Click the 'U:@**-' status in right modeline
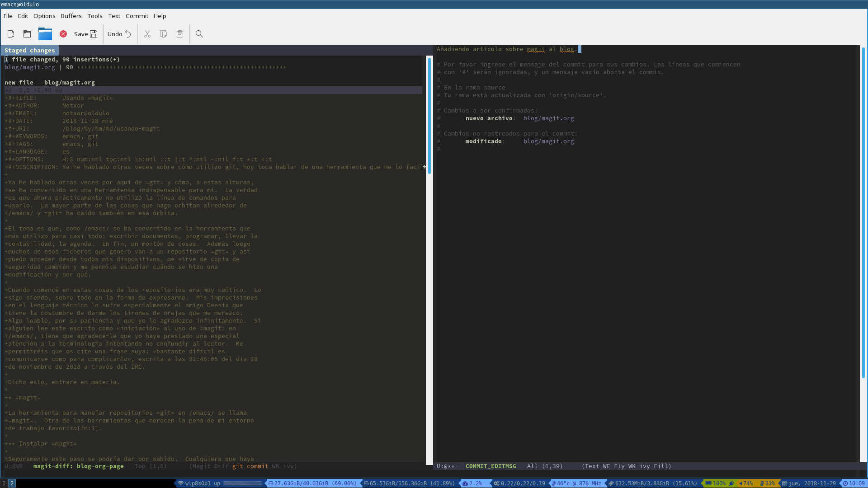The width and height of the screenshot is (868, 488). 448,466
